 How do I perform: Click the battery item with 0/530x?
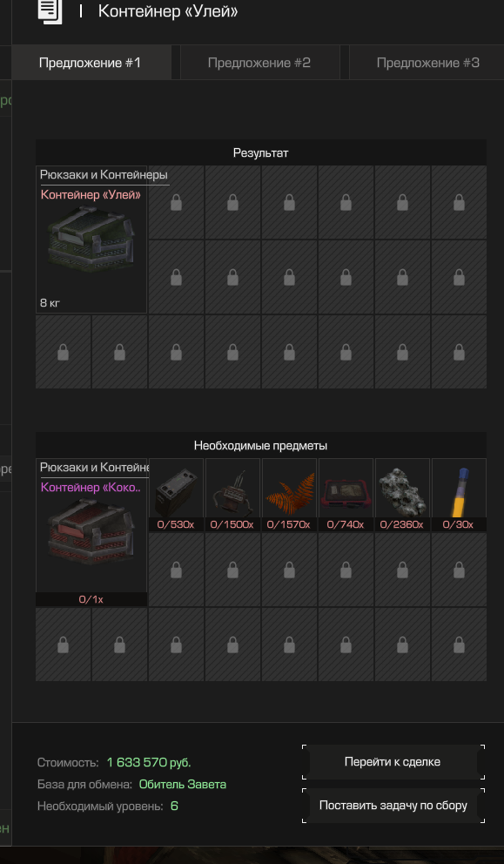click(176, 494)
